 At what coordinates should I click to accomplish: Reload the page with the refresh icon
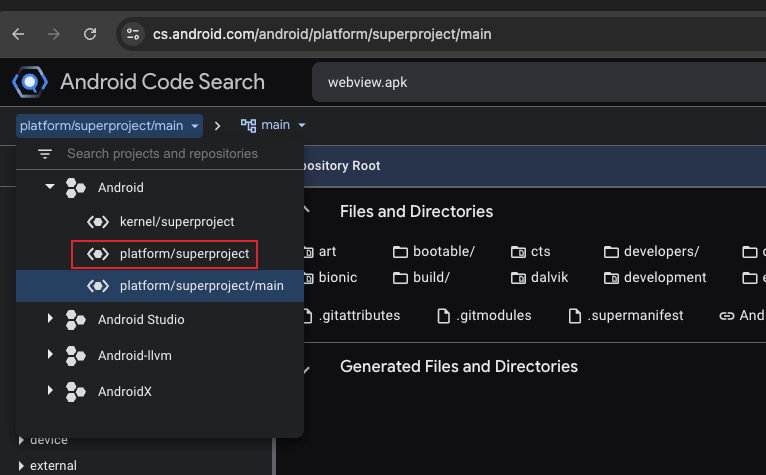point(90,34)
